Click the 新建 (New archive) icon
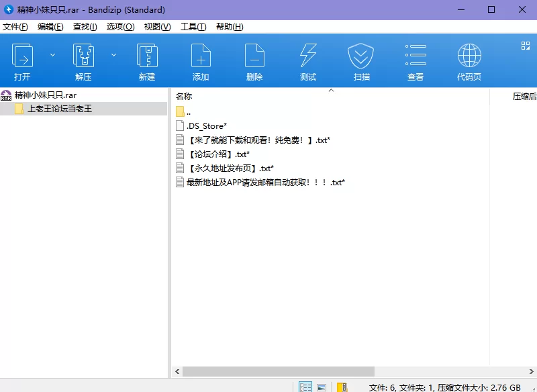 [147, 56]
